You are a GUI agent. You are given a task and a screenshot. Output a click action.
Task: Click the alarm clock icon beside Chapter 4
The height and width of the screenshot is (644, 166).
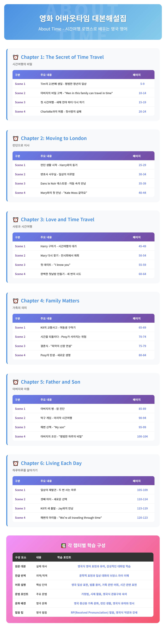[x=16, y=301]
